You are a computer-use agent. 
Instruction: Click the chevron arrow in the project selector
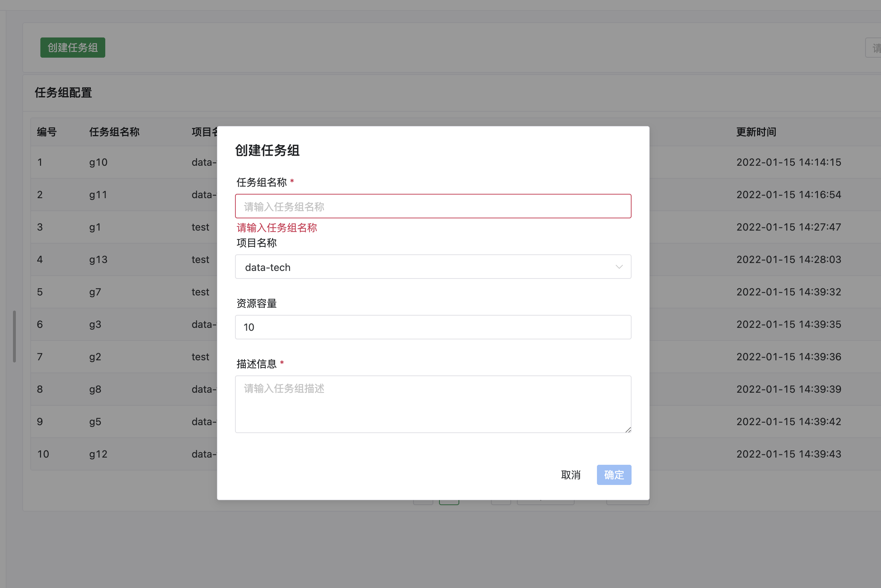pos(619,267)
